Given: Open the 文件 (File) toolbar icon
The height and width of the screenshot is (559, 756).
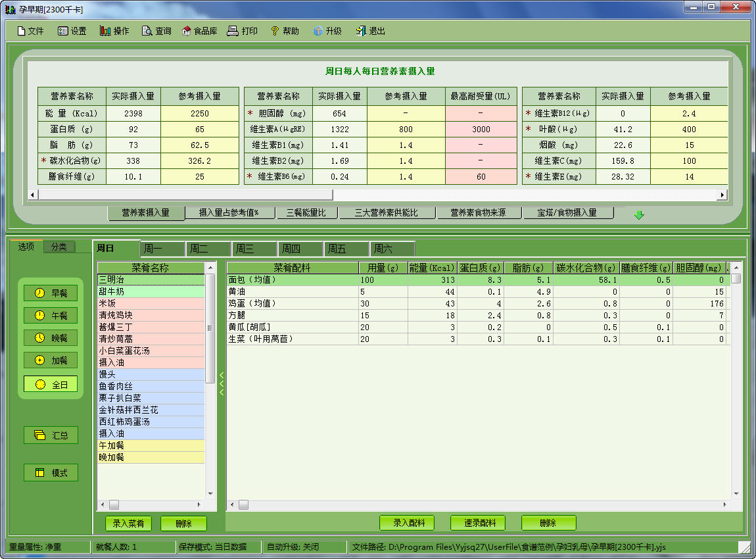Looking at the screenshot, I should [21, 31].
